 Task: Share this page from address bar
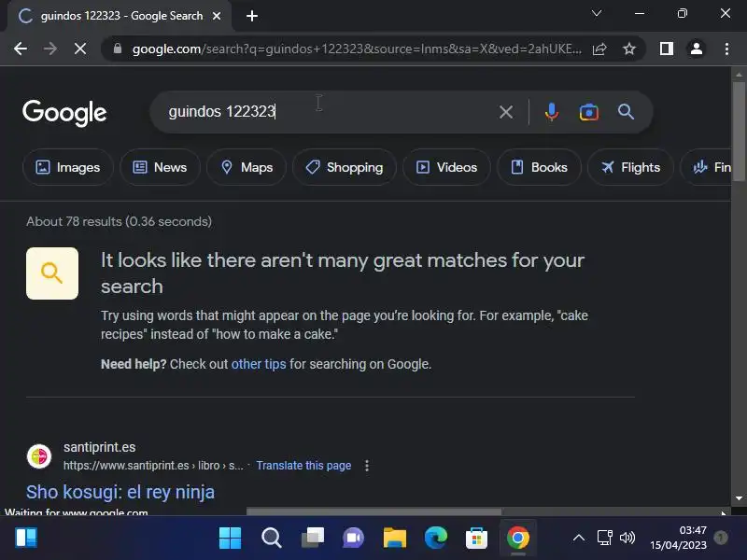[x=599, y=49]
